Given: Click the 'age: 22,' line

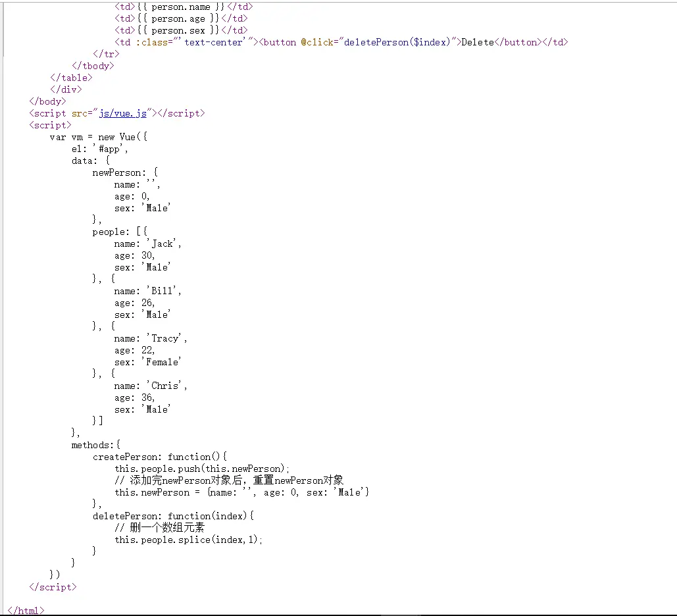Looking at the screenshot, I should coord(134,350).
